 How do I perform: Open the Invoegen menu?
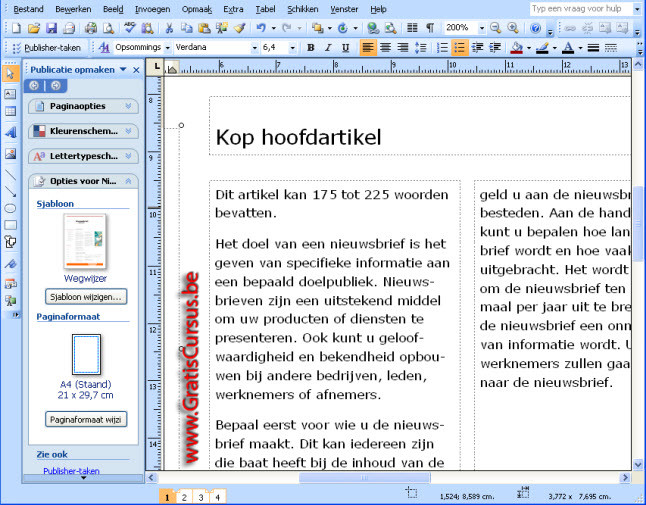tap(152, 9)
